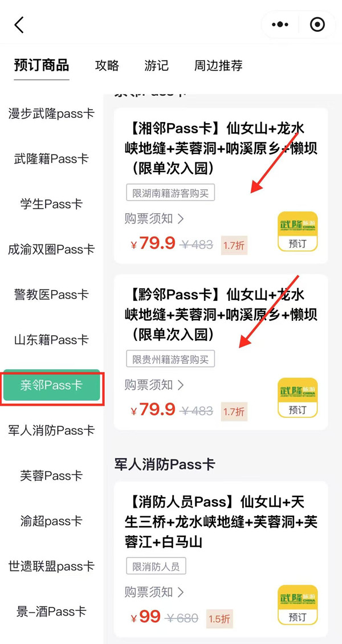The image size is (342, 644).
Task: Tap the 限贵州籍游客购买 tag
Action: tap(170, 360)
